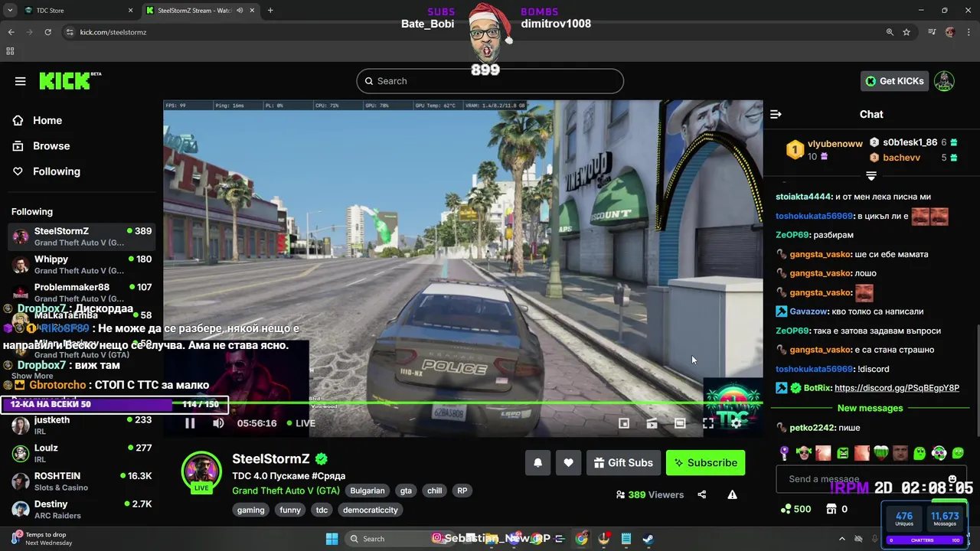
Task: Click the Search field on Kick
Action: 490,81
